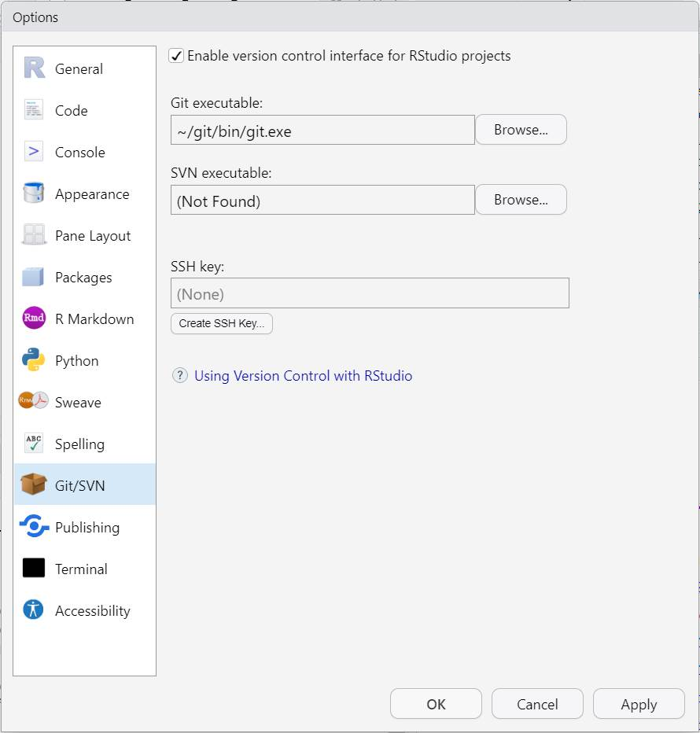The image size is (700, 733).
Task: Browse for the SVN executable
Action: point(521,199)
